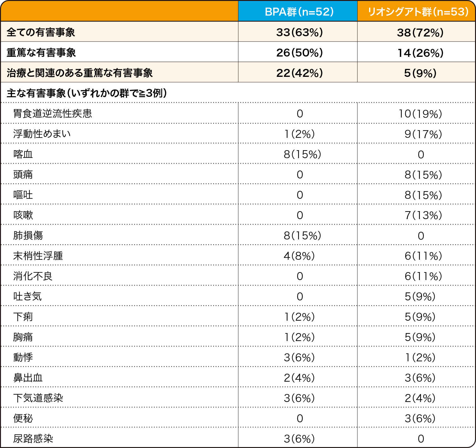Image resolution: width=476 pixels, height=448 pixels.
Task: Click the orange header background of リオシグアト群
Action: tap(460, 11)
